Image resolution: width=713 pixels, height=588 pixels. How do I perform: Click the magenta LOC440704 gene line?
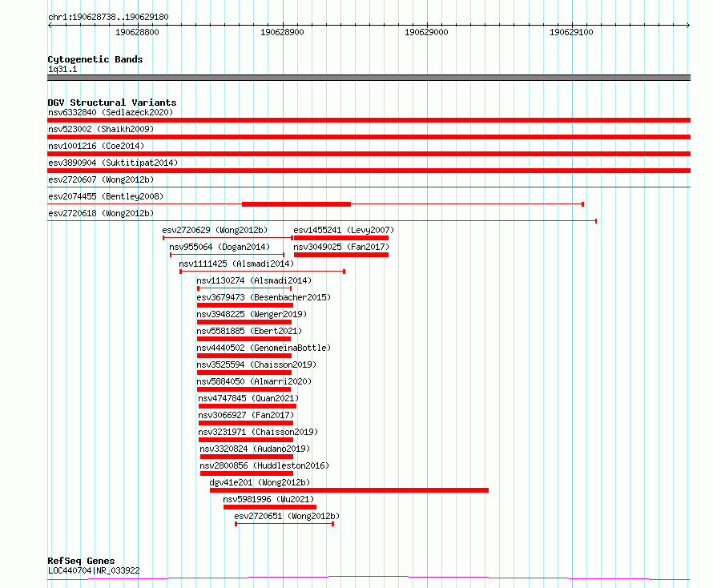click(369, 578)
